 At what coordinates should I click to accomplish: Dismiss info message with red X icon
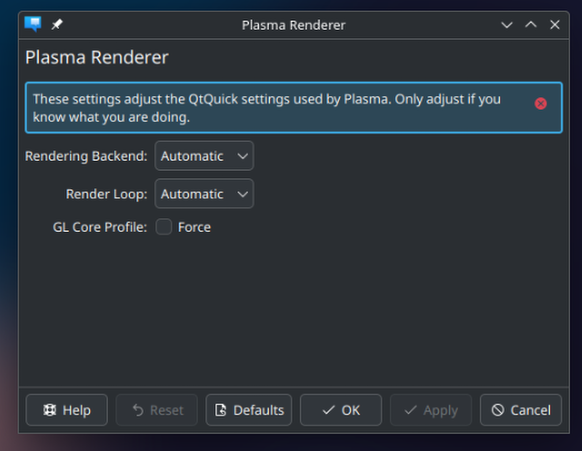click(x=540, y=104)
